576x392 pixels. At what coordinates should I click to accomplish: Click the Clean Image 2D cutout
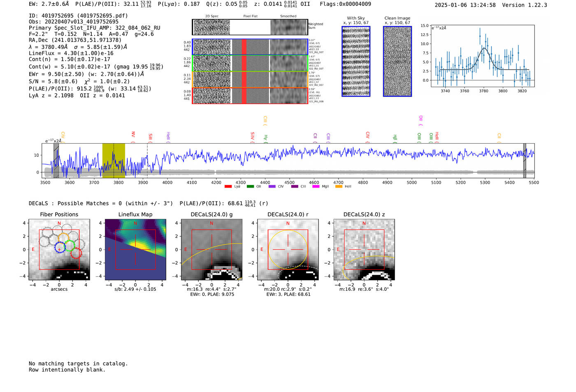click(397, 61)
